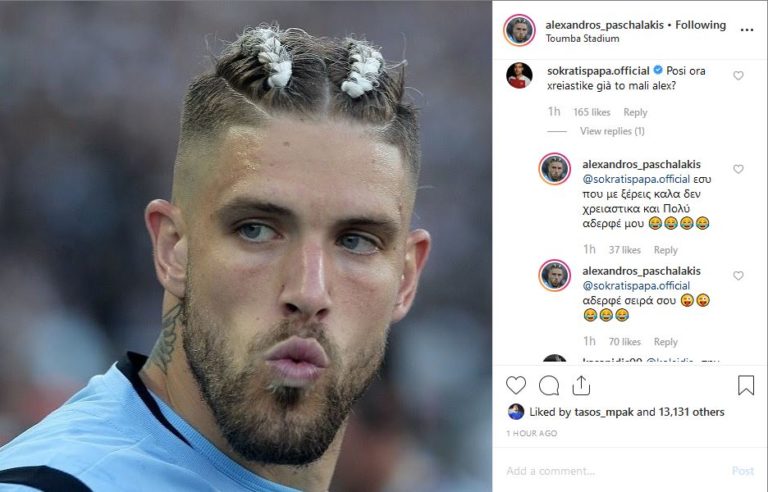The height and width of the screenshot is (492, 768).
Task: Like the 'αδερφέ σειρά σου' reply heart
Action: click(738, 276)
